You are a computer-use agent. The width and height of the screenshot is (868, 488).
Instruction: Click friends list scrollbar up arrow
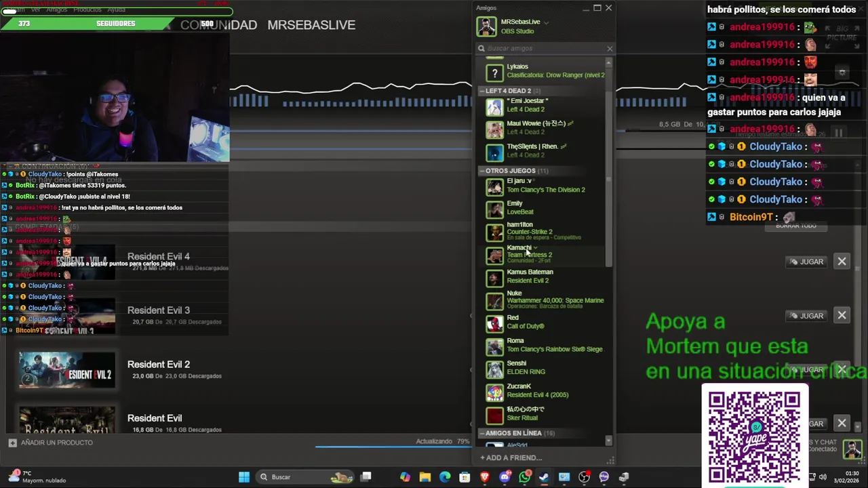pyautogui.click(x=608, y=62)
